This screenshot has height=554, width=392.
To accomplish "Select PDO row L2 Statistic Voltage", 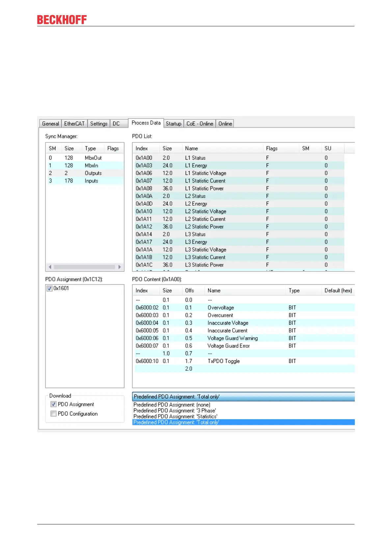I will [239, 211].
